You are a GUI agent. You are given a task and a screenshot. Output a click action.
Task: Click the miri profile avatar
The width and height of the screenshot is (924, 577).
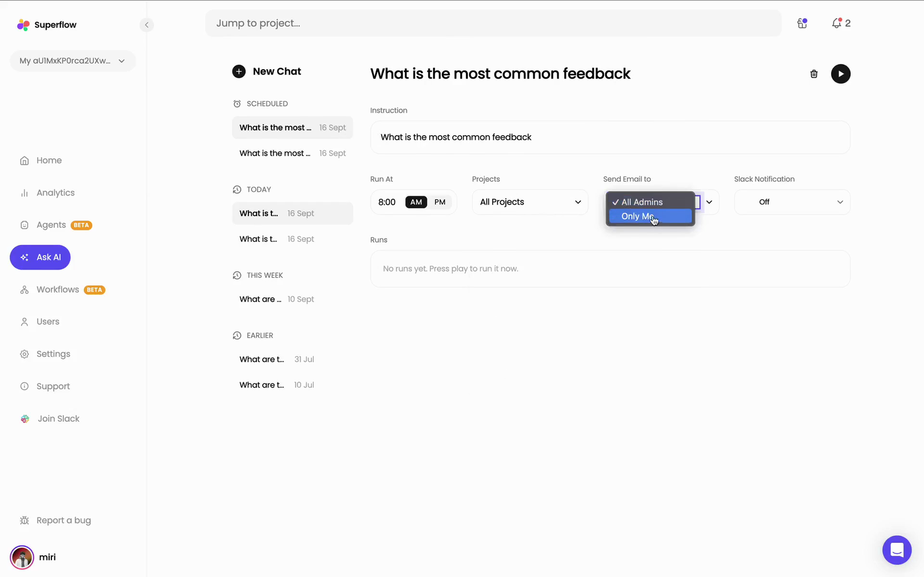(22, 557)
